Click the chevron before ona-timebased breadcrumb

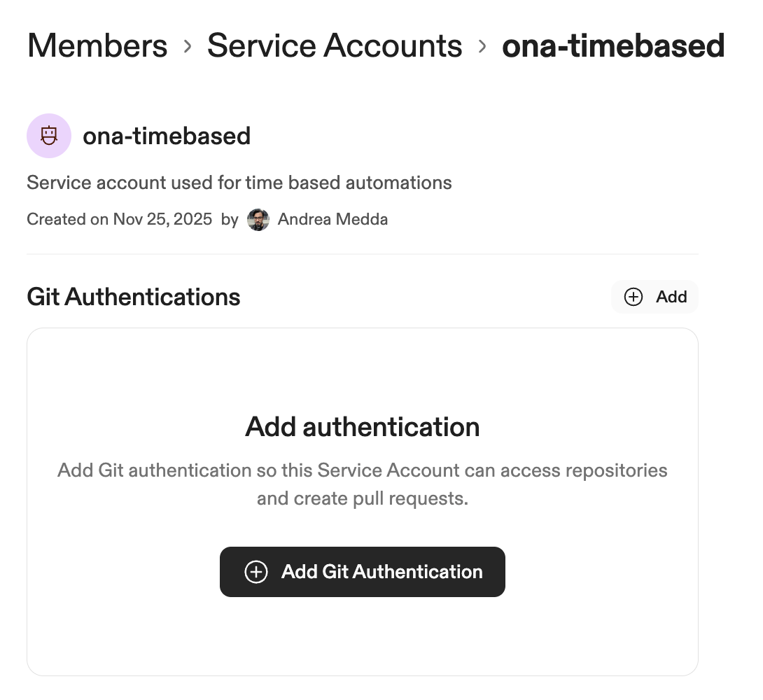tap(482, 45)
